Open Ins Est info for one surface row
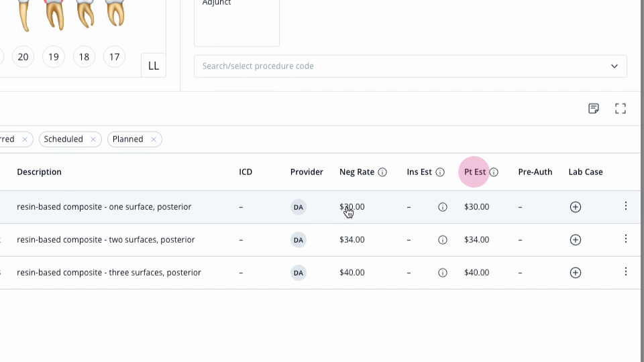The image size is (644, 362). [442, 207]
